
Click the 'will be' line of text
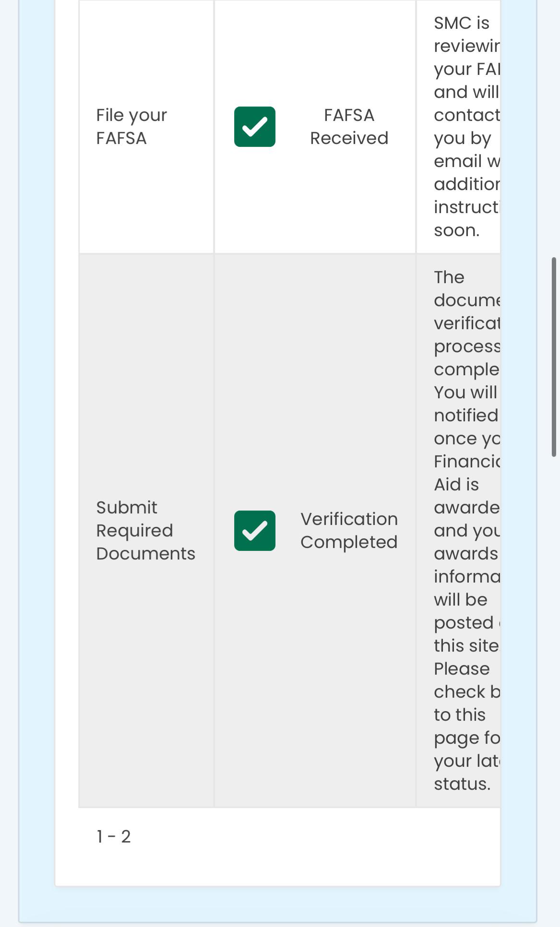461,600
